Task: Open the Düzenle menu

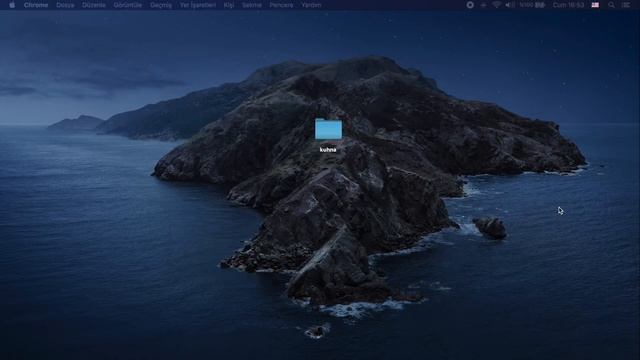Action: tap(94, 5)
